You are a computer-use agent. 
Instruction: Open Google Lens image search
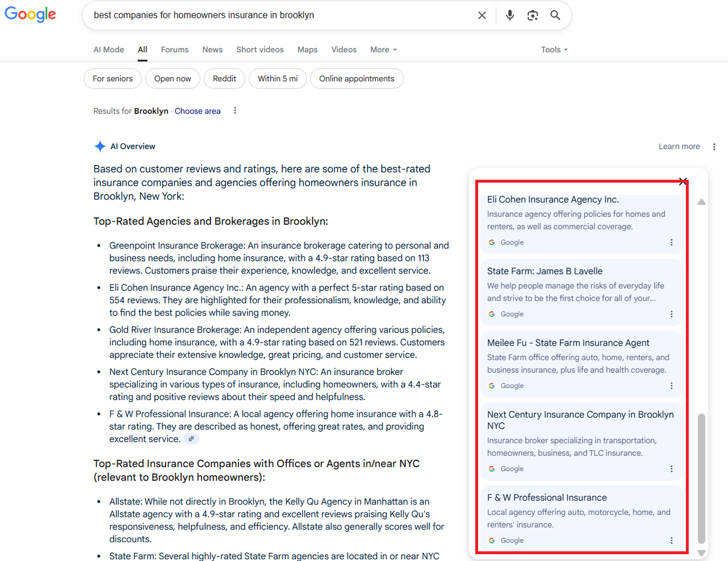[533, 15]
